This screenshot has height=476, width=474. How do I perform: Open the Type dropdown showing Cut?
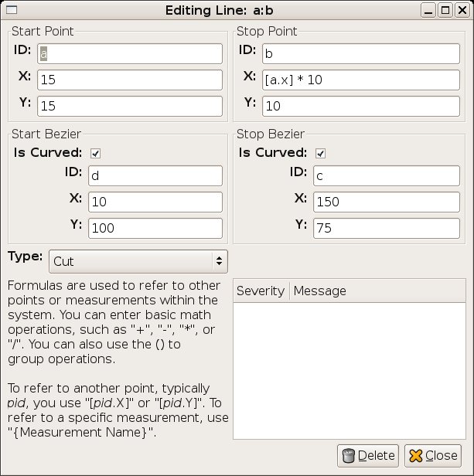(x=138, y=261)
